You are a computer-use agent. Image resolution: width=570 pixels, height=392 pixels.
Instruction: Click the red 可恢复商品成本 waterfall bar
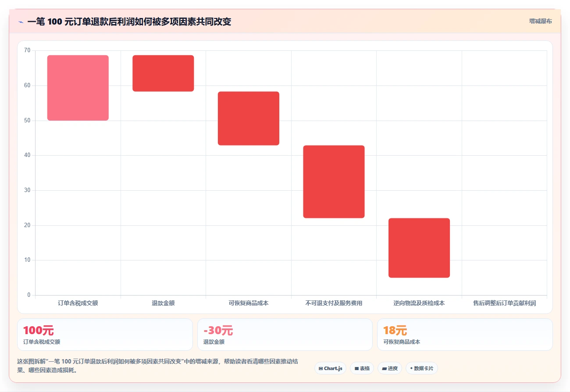point(249,118)
